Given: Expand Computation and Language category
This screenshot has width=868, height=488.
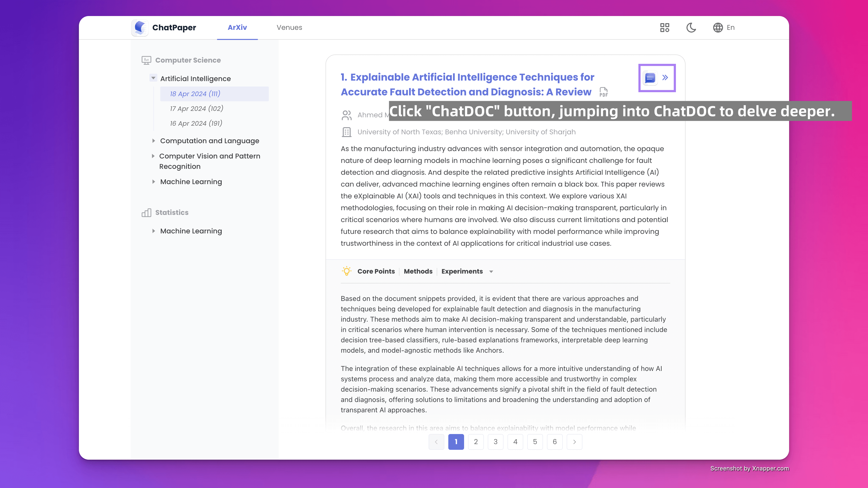Looking at the screenshot, I should tap(153, 141).
